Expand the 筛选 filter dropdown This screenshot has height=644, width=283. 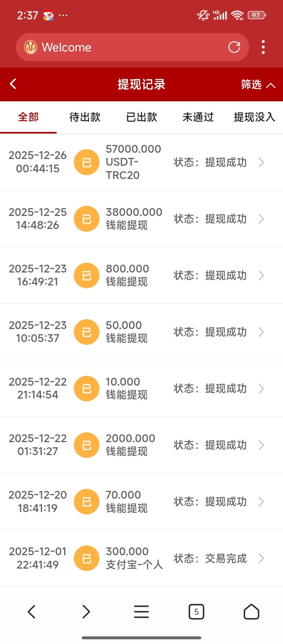pyautogui.click(x=258, y=84)
